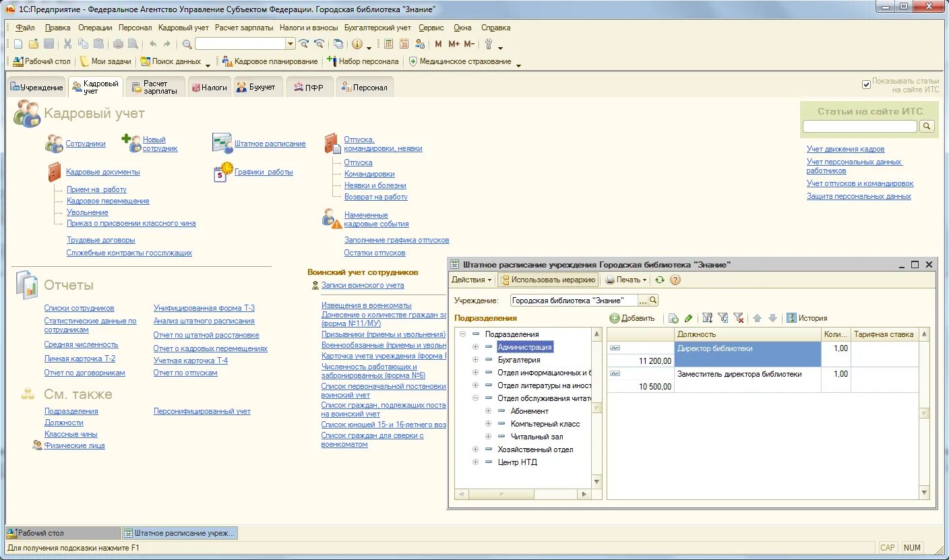Click the move up arrow icon
949x560 pixels.
pyautogui.click(x=757, y=318)
